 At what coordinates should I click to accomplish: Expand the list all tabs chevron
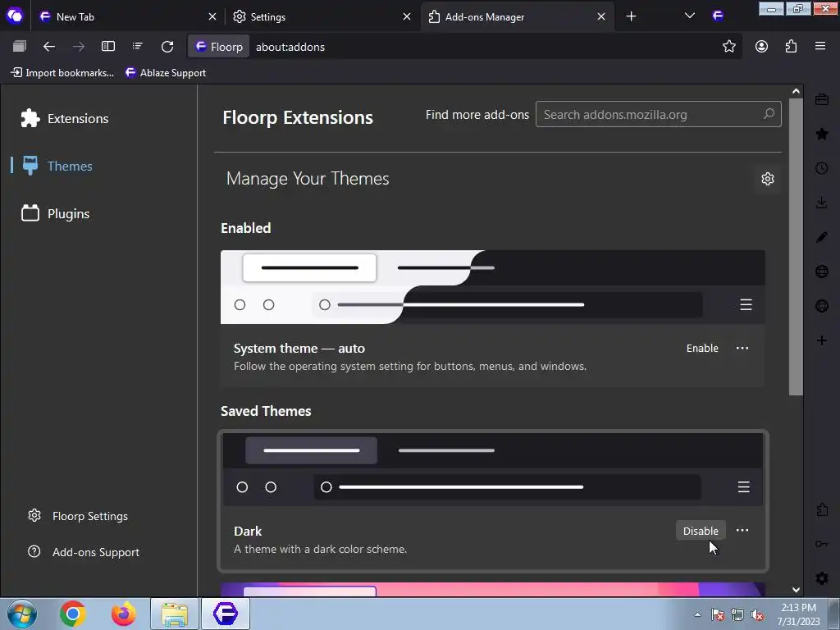(x=689, y=16)
